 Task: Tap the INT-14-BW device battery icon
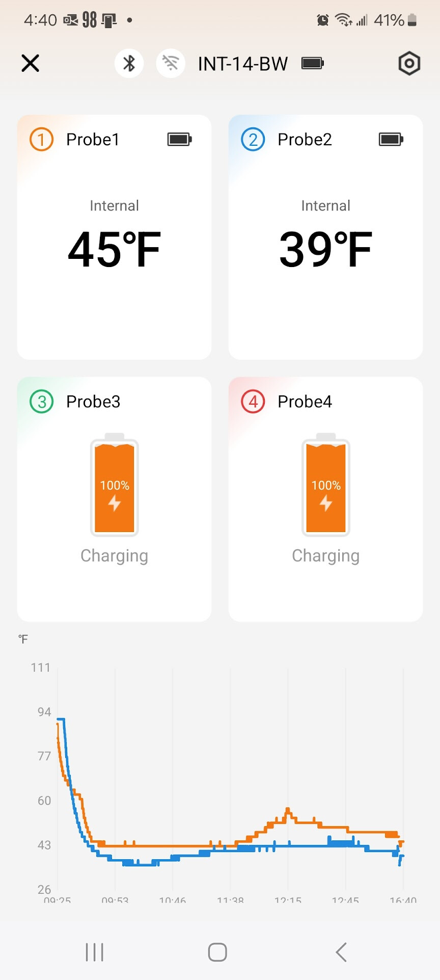click(x=312, y=63)
